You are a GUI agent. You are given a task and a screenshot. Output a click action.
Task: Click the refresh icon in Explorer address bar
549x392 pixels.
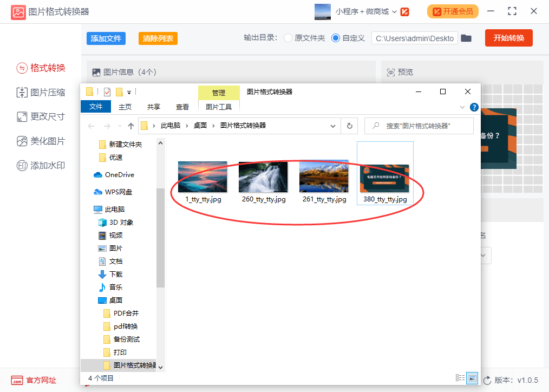[x=349, y=125]
